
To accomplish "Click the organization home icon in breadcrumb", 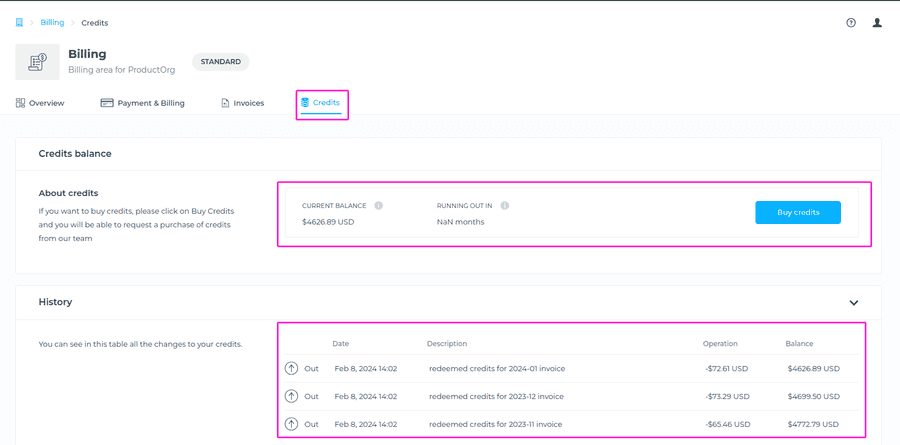I will pos(19,22).
